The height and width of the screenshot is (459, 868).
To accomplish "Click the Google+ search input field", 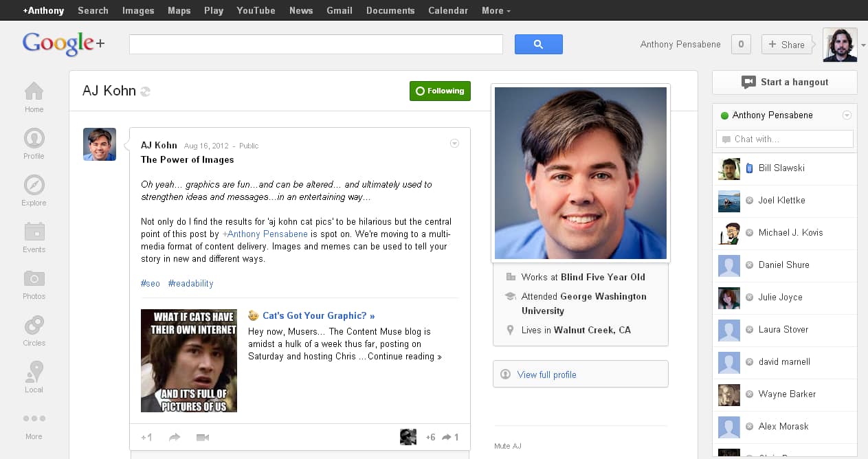I will pyautogui.click(x=316, y=45).
